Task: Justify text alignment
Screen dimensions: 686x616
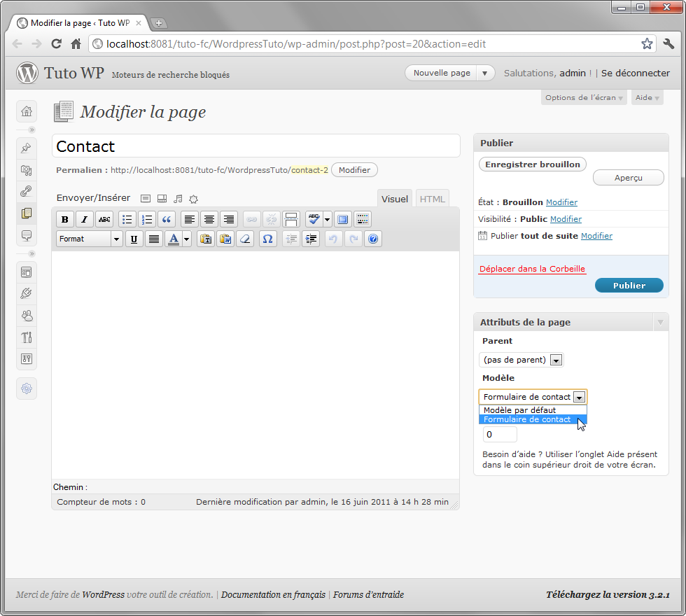Action: click(x=154, y=239)
